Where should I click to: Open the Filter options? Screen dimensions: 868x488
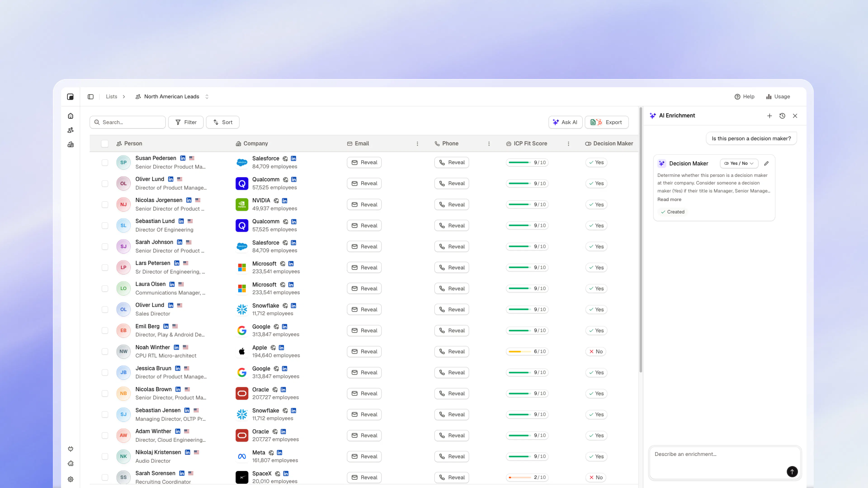point(186,122)
